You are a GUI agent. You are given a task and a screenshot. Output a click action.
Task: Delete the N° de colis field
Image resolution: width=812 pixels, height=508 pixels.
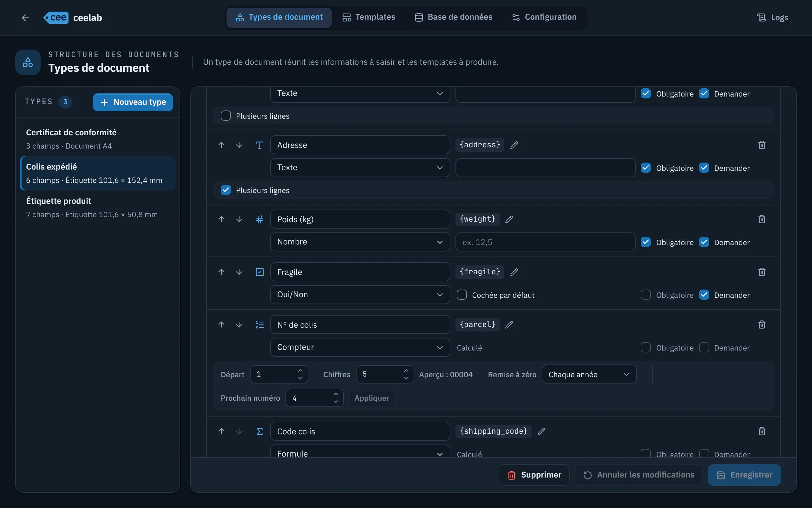(x=762, y=324)
